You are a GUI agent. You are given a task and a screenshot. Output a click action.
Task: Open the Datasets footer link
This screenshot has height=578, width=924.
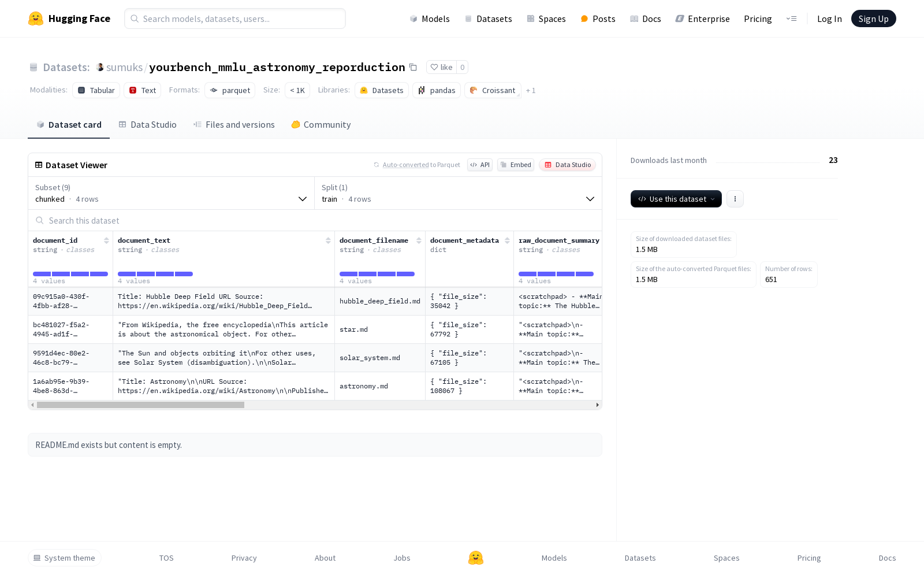(640, 558)
